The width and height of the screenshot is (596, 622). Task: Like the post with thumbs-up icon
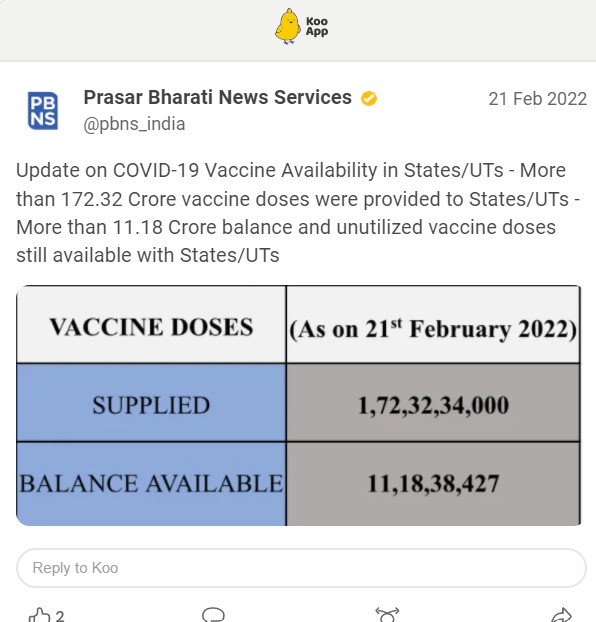[40, 615]
